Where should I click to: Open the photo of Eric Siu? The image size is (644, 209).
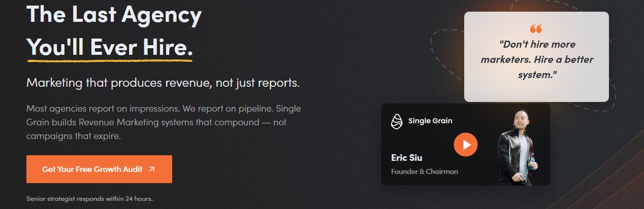coord(515,147)
